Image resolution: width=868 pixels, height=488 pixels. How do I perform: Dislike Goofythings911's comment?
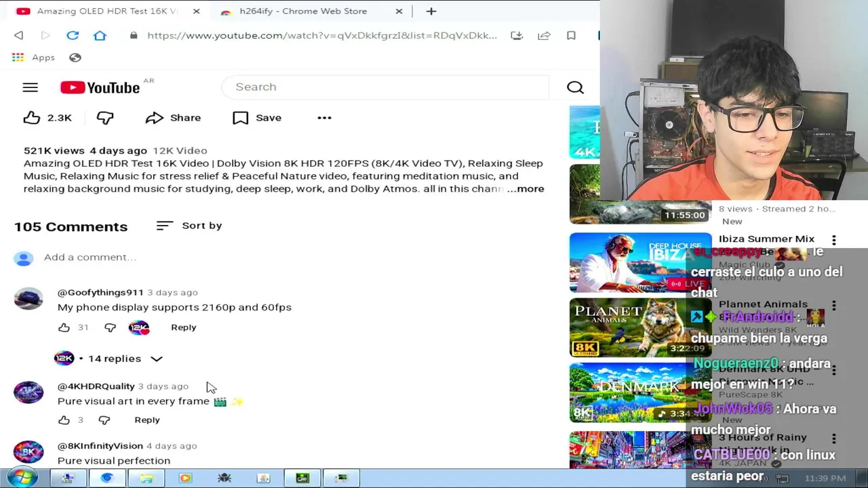[110, 327]
